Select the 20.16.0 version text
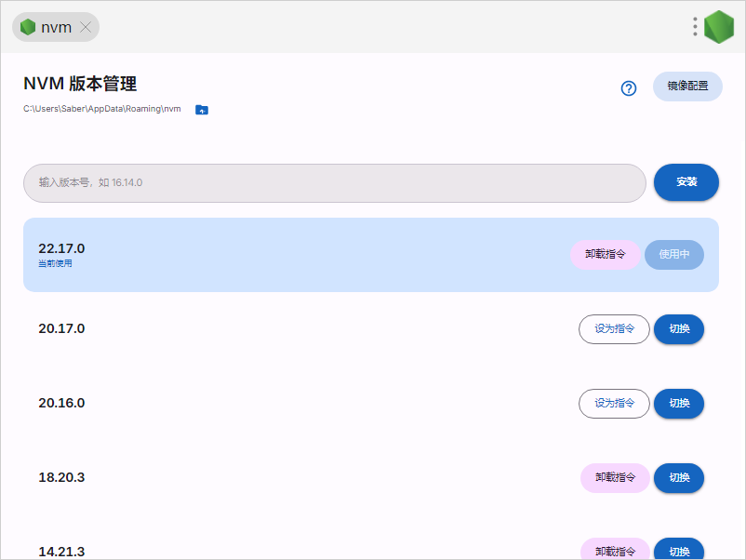The width and height of the screenshot is (746, 560). (x=61, y=403)
